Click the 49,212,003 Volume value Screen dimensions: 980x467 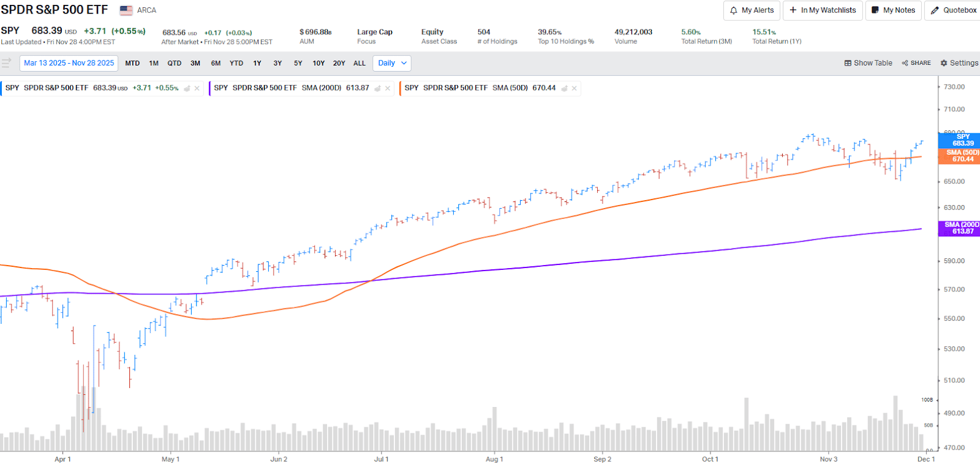(x=633, y=32)
